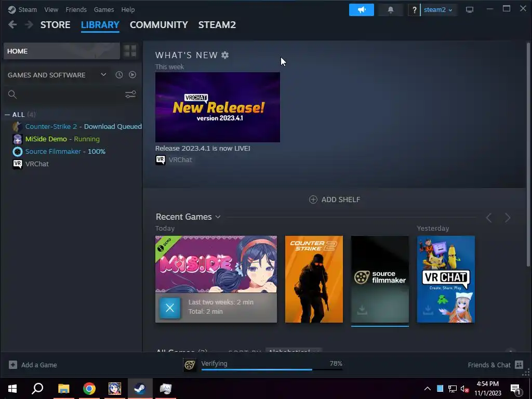
Task: Switch to Big Picture mode monitor icon
Action: 470,10
